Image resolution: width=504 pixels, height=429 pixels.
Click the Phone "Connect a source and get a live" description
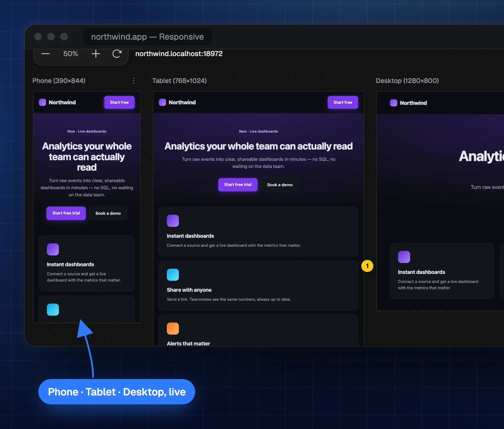click(x=84, y=277)
